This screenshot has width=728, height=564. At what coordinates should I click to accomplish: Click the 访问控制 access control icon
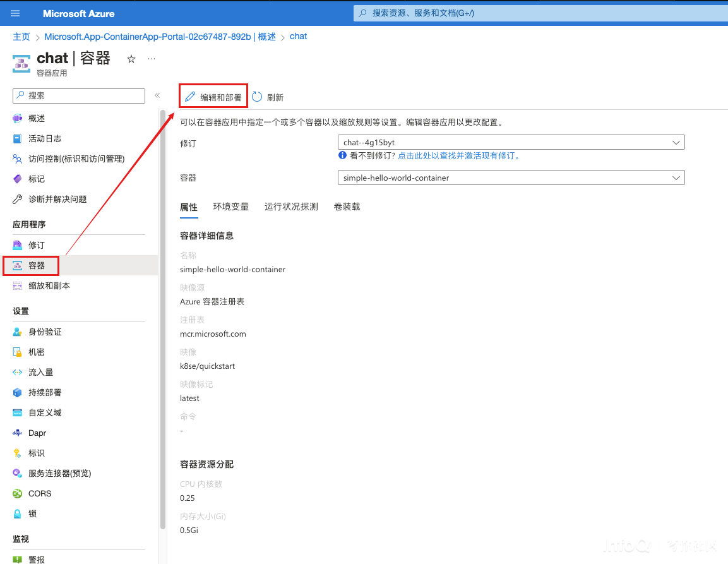pos(17,159)
